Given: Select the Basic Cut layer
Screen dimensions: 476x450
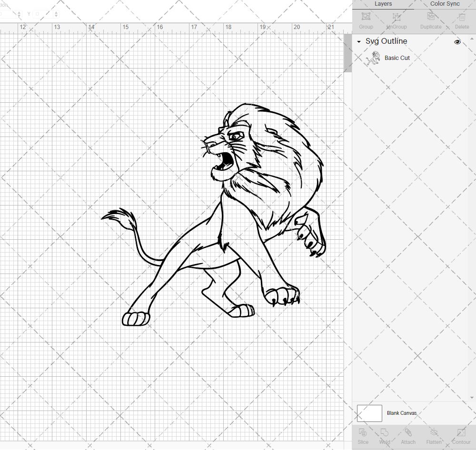Looking at the screenshot, I should (397, 58).
